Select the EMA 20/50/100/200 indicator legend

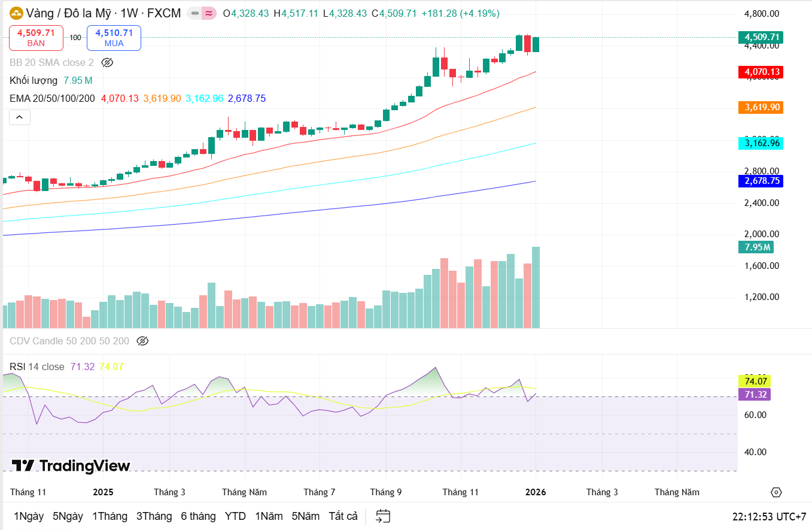52,98
